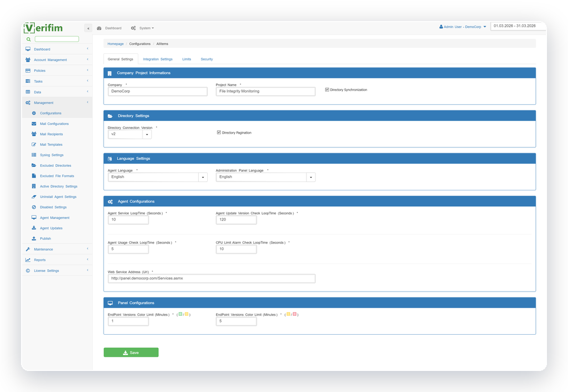Click the Agent Management monitor icon
Screen dimensions: 568x392
coord(34,217)
